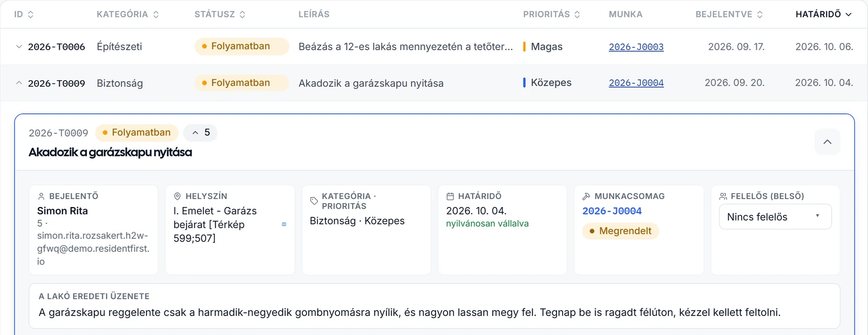The height and width of the screenshot is (335, 868).
Task: Select ID cell 2026-T0006
Action: [x=56, y=47]
